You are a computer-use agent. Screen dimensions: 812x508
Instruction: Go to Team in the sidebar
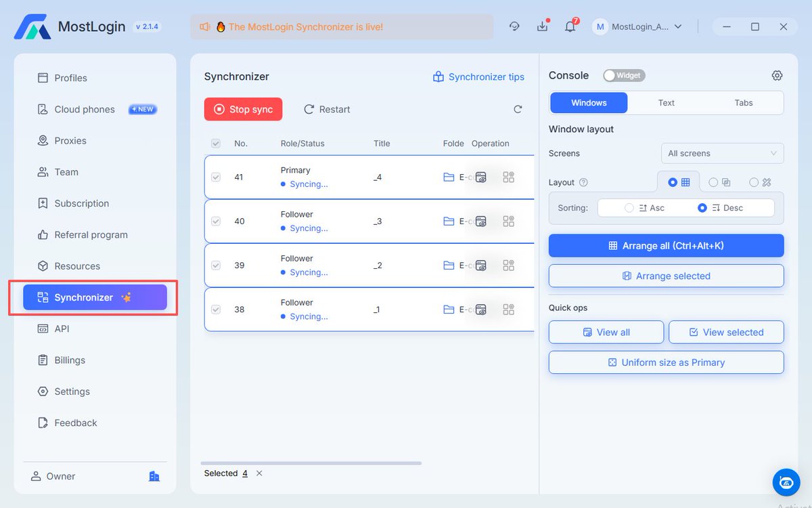click(95, 172)
